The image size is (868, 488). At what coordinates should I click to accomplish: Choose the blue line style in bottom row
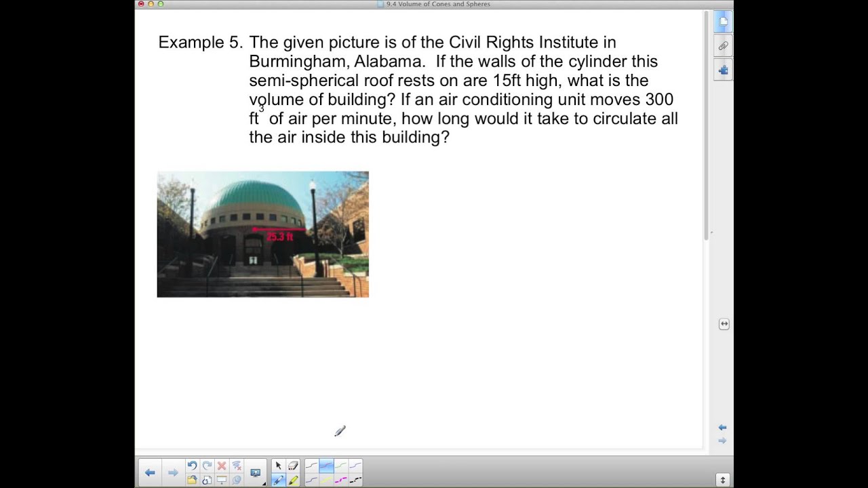pyautogui.click(x=312, y=480)
